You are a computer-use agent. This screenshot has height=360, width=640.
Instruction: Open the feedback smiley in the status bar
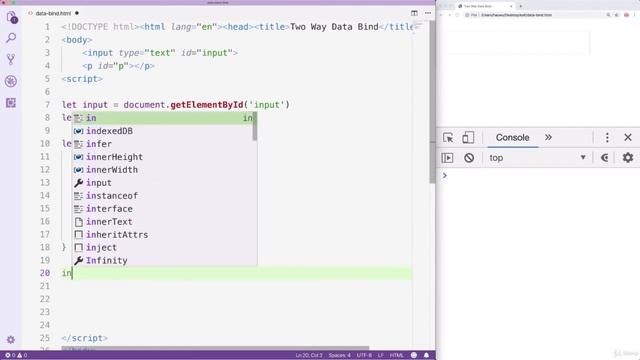[414, 356]
